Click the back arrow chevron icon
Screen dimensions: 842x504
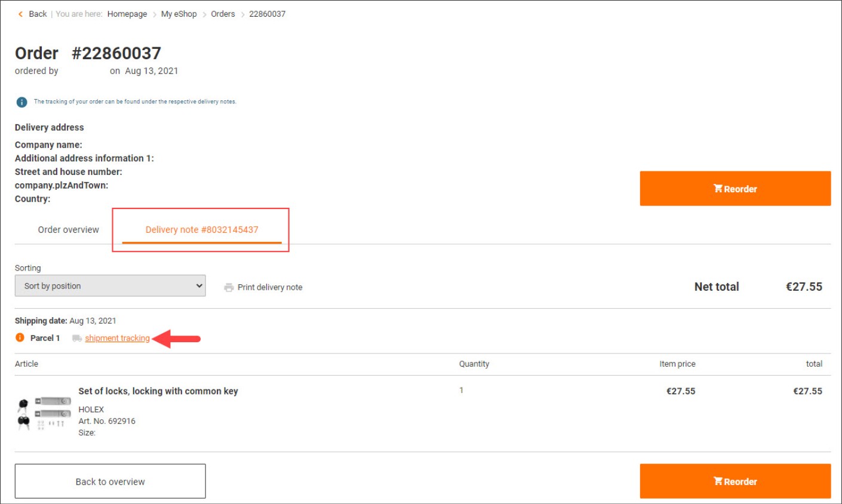20,14
